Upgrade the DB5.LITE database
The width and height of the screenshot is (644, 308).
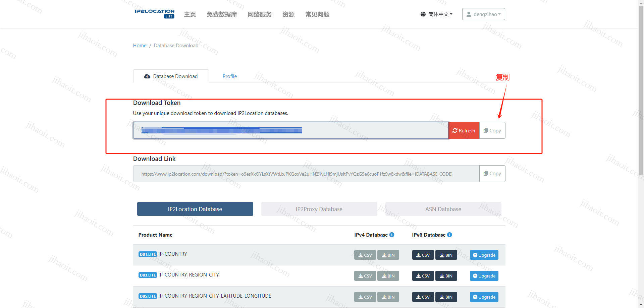[x=484, y=297]
